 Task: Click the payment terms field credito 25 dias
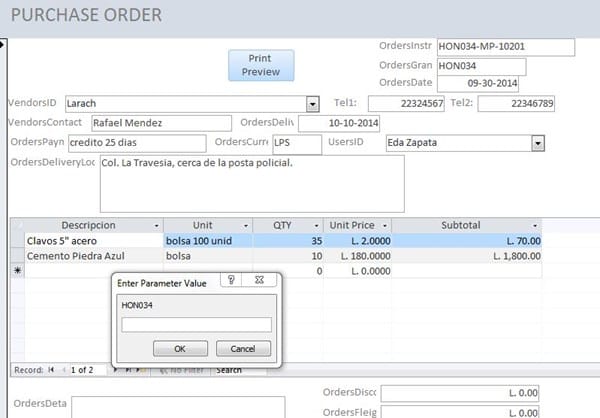(x=137, y=143)
